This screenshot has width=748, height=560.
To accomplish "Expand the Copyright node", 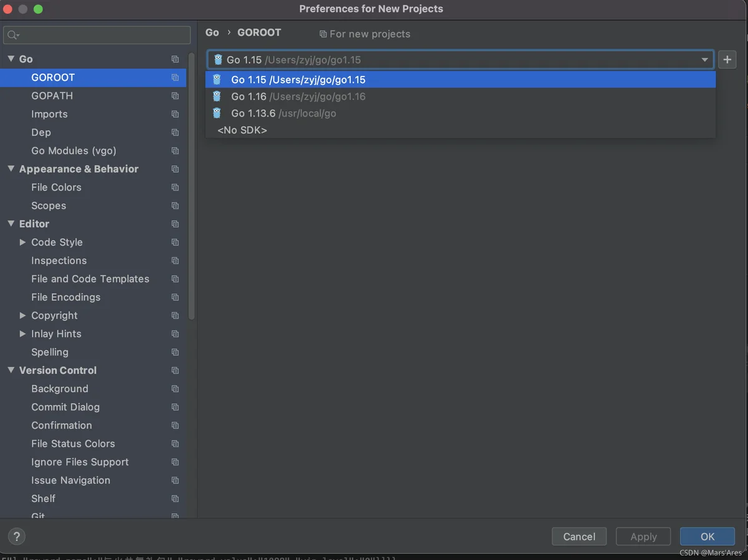I will pyautogui.click(x=22, y=315).
